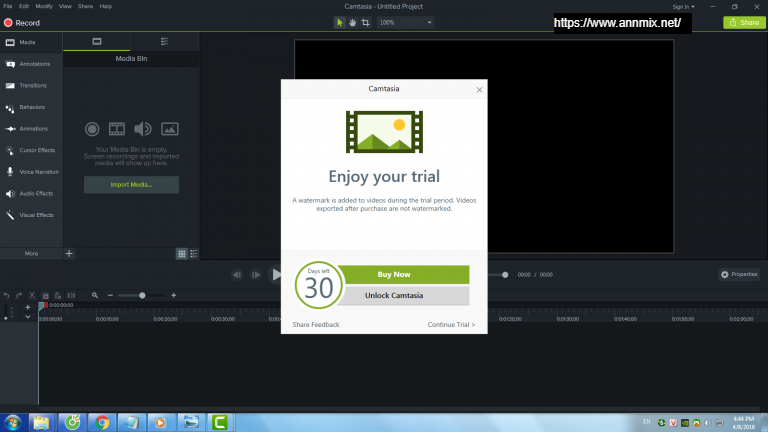Open Google Chrome from the taskbar
768x432 pixels.
click(x=102, y=422)
